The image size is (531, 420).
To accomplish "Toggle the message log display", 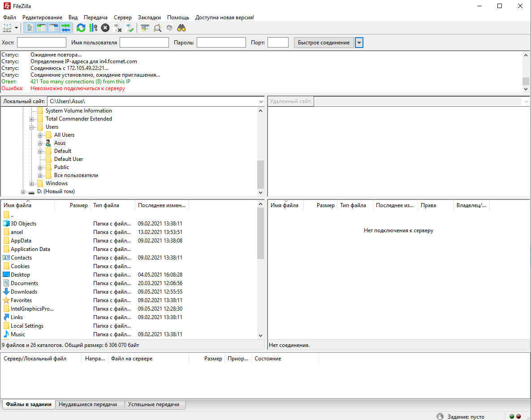I will click(x=30, y=28).
